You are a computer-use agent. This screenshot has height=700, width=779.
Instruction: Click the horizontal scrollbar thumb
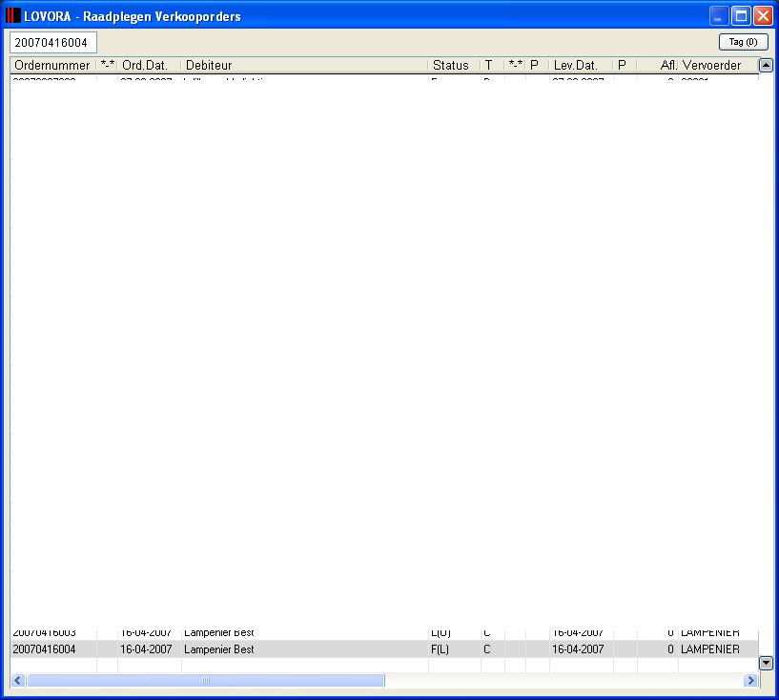tap(206, 681)
